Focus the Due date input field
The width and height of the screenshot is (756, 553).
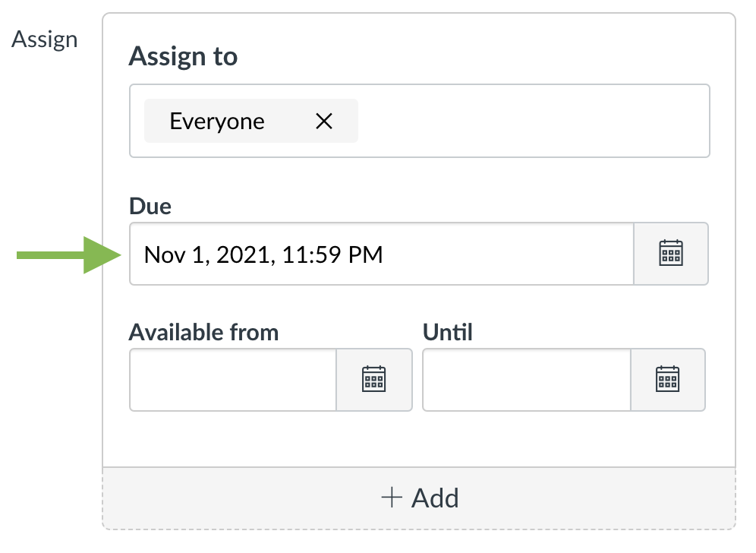coord(381,254)
